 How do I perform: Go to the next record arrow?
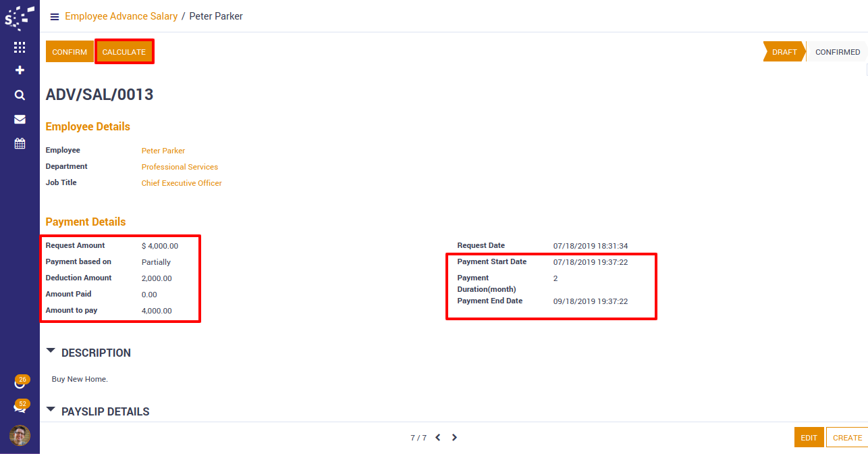tap(454, 438)
